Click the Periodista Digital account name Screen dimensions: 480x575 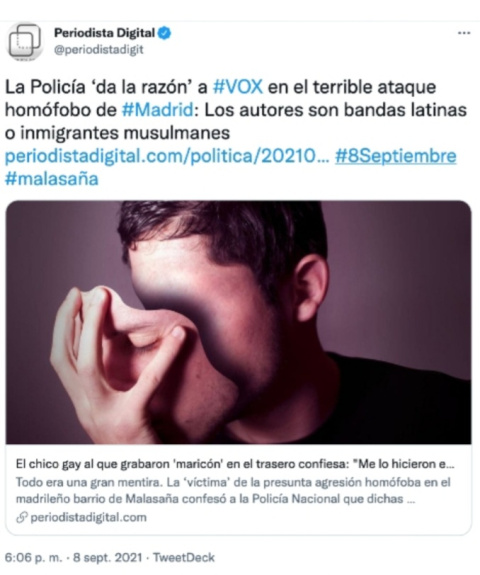coord(105,33)
